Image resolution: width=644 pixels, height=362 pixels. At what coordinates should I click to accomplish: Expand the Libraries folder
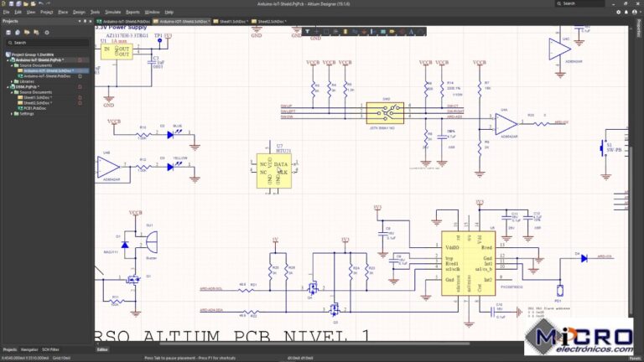click(x=12, y=81)
